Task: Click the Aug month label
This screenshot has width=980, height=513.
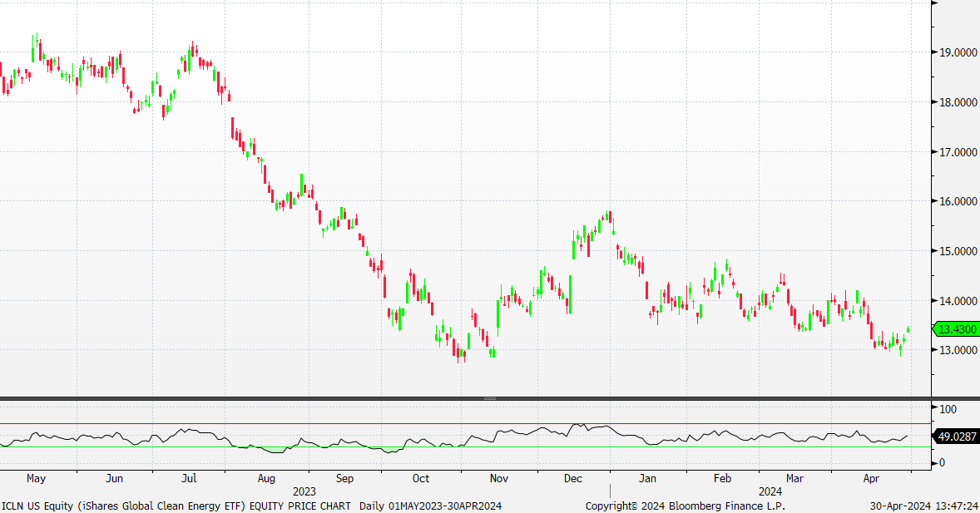Action: [x=266, y=479]
